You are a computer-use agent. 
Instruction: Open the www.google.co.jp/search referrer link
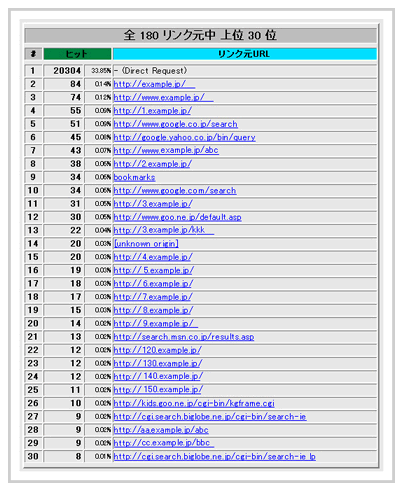[x=176, y=124]
